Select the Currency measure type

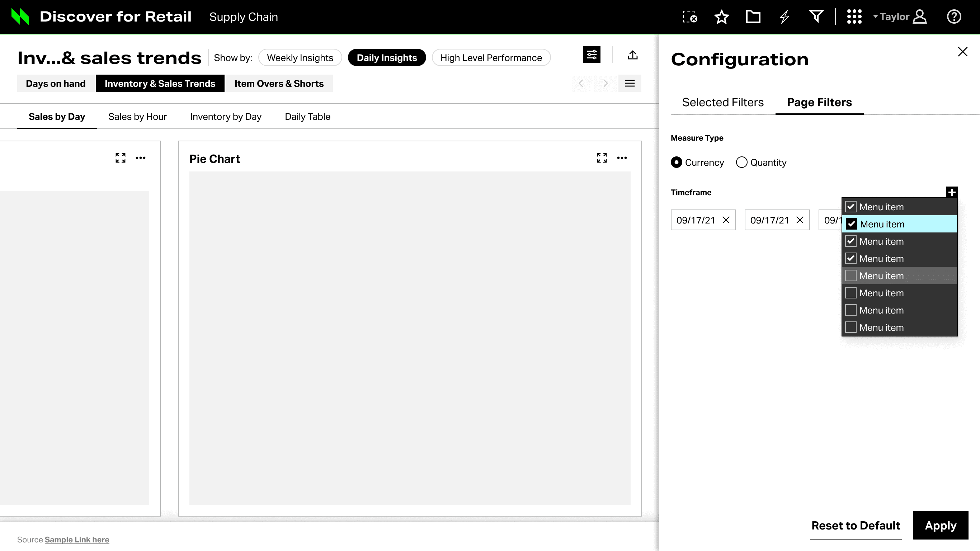point(677,163)
